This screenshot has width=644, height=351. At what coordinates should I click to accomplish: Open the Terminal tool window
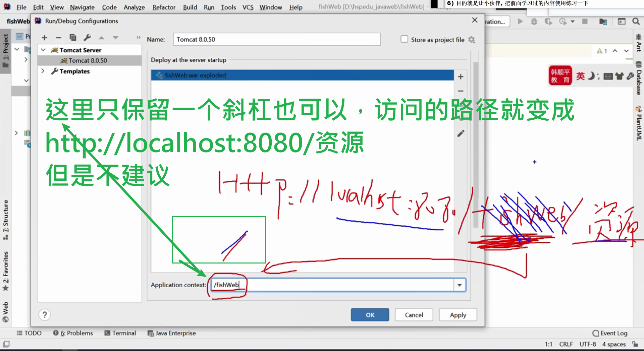point(120,333)
